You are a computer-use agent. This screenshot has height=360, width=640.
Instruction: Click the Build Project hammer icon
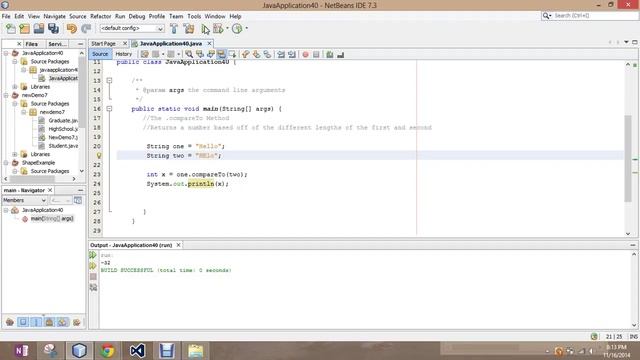click(174, 29)
